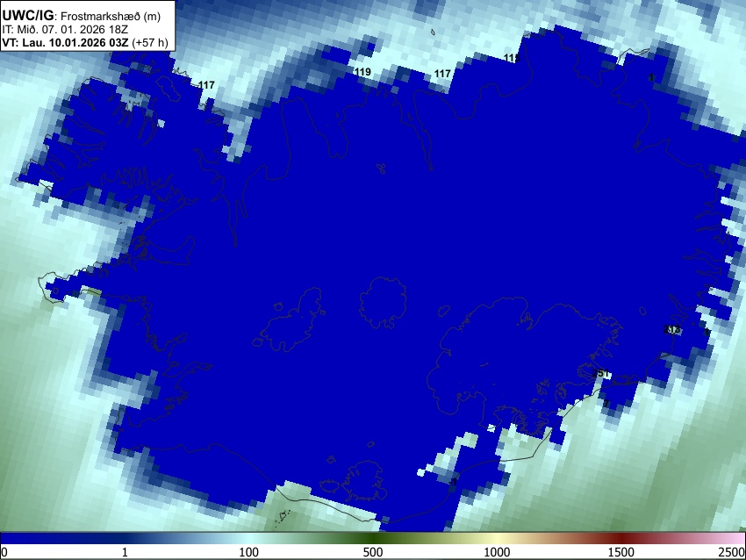Click the 2500 tick on the color scale
This screenshot has width=746, height=560.
732,552
